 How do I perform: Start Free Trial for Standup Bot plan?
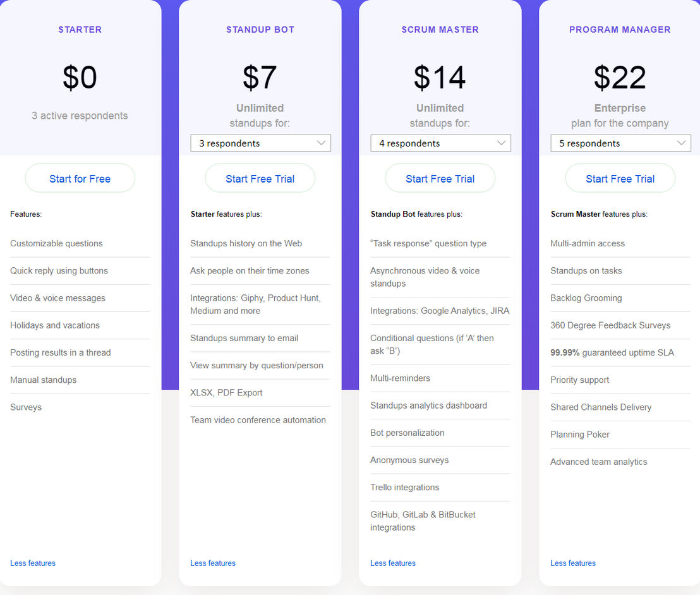[260, 179]
